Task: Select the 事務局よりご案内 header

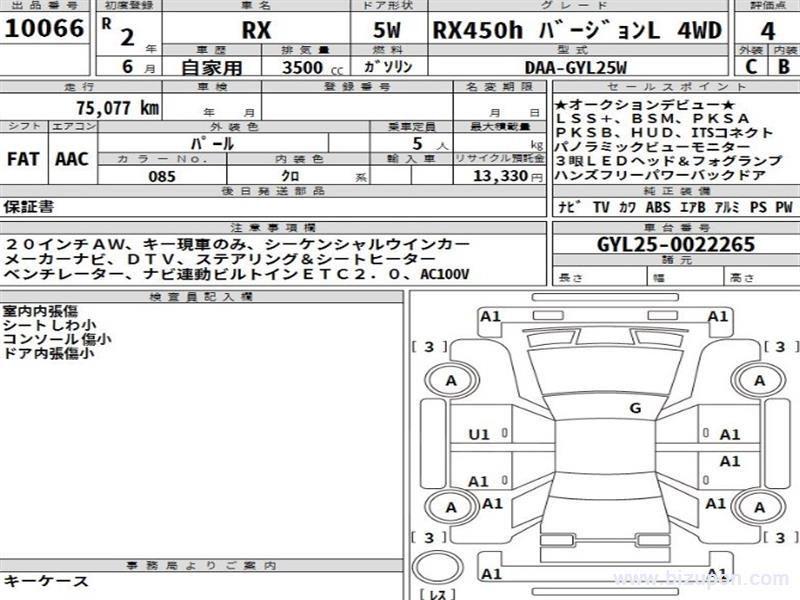Action: point(201,565)
